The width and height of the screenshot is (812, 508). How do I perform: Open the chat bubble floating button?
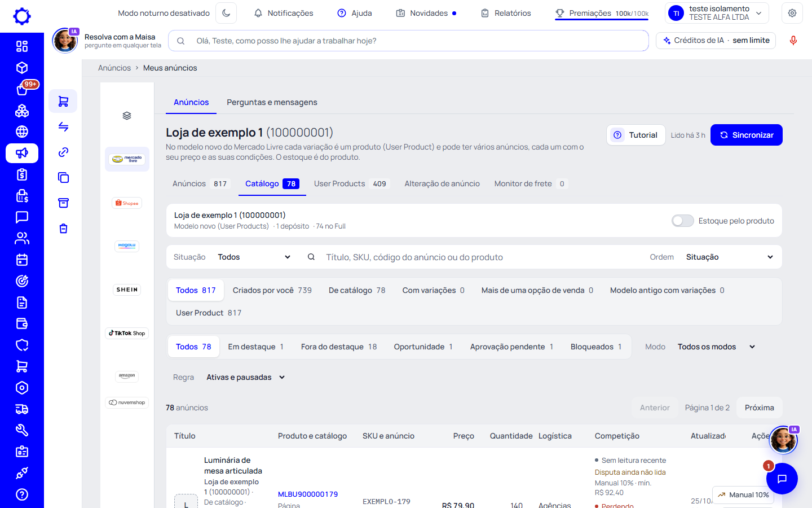tap(782, 479)
